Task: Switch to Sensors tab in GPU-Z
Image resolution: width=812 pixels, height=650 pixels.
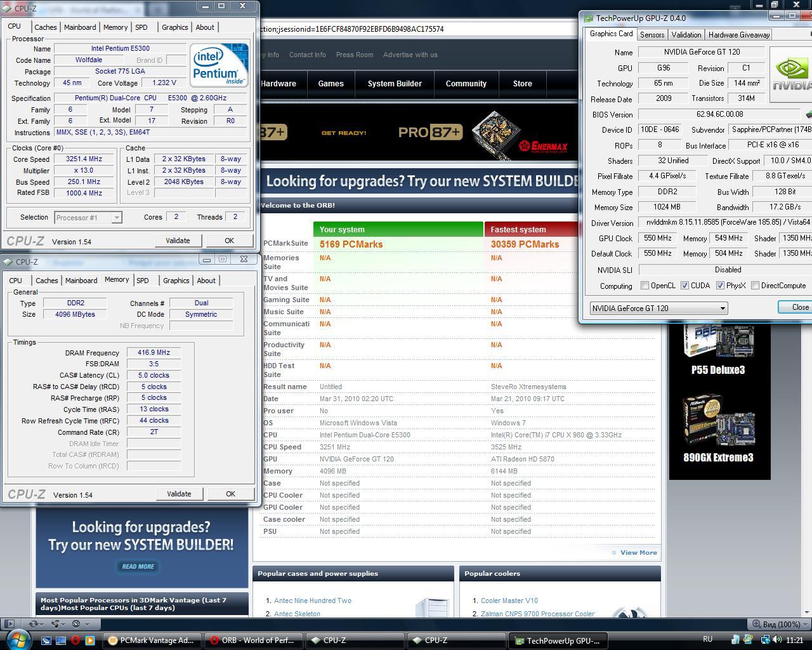Action: 652,35
